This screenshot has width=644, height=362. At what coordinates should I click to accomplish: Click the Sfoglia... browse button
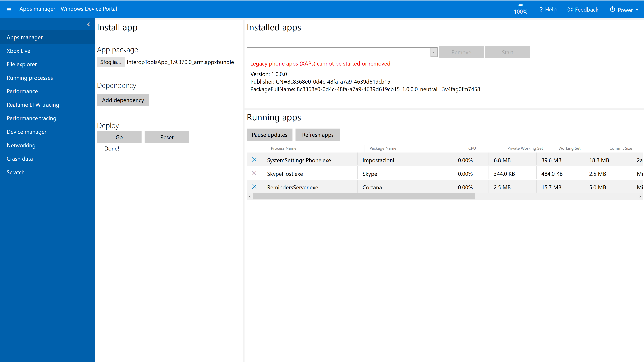click(x=111, y=62)
